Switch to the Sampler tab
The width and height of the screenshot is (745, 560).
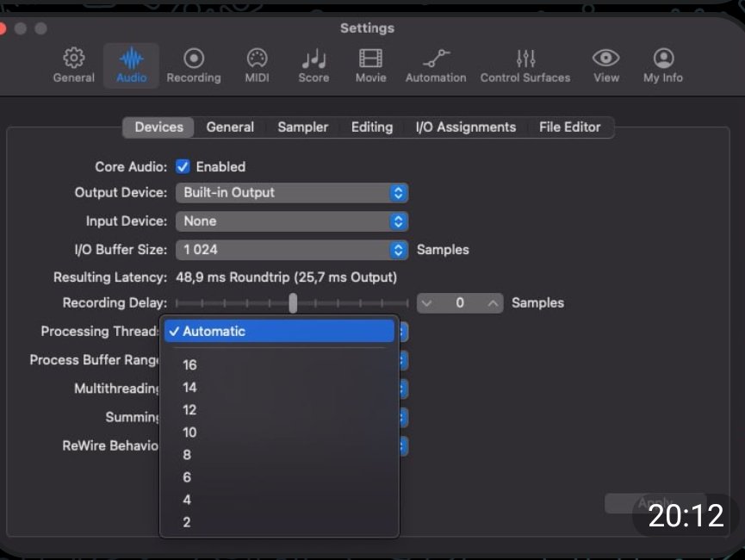pos(302,127)
